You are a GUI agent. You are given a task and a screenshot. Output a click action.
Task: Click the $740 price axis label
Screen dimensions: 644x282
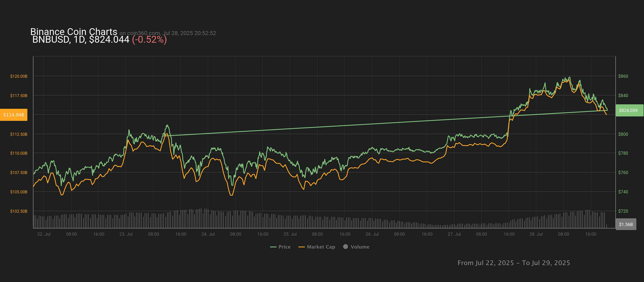tap(623, 192)
